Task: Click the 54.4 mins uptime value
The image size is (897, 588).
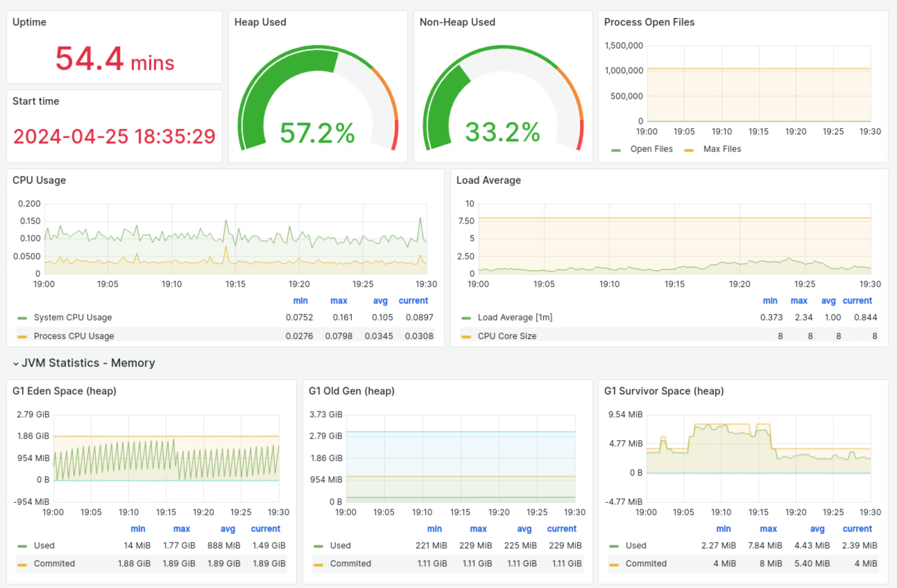Action: click(x=115, y=59)
